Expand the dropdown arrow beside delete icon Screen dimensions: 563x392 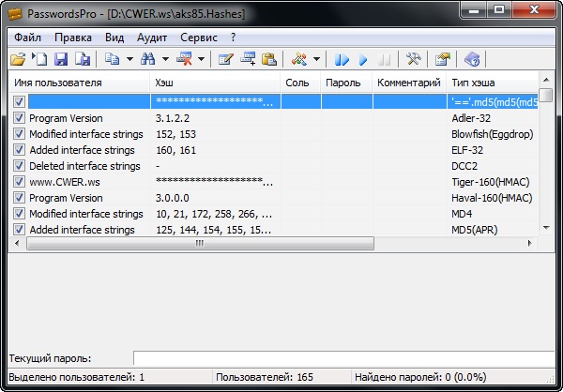pos(201,60)
